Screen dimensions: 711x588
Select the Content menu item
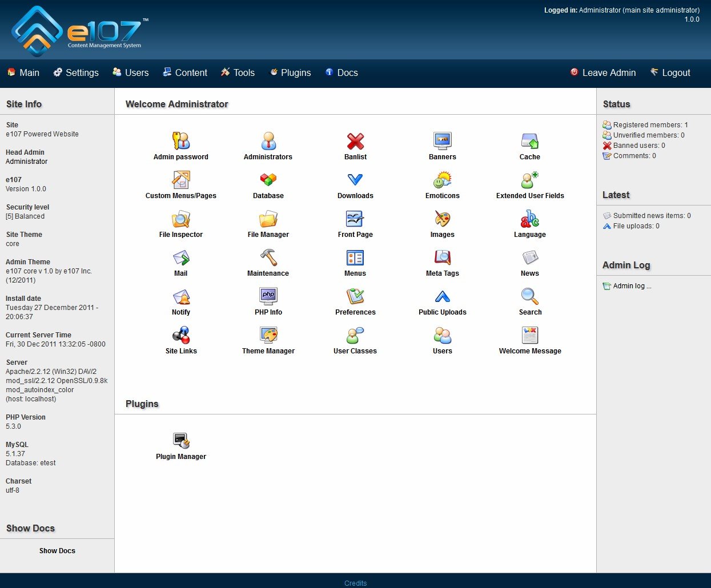pyautogui.click(x=185, y=73)
